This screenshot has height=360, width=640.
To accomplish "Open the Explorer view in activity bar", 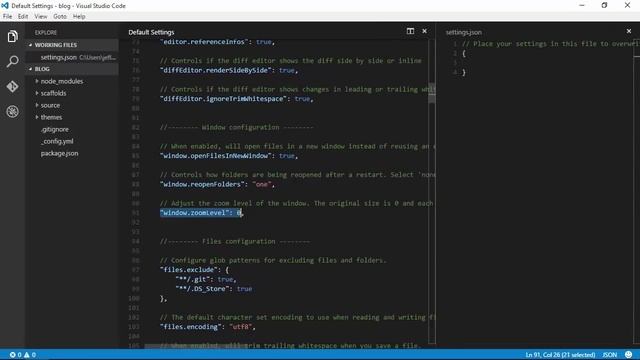I will click(12, 37).
